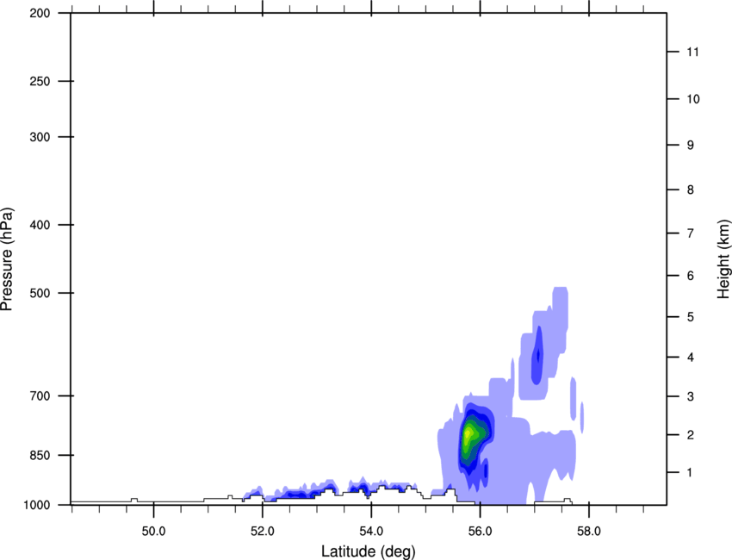Image resolution: width=732 pixels, height=560 pixels.
Task: Click the 'Latitude (deg)' axis title
Action: coord(368,551)
